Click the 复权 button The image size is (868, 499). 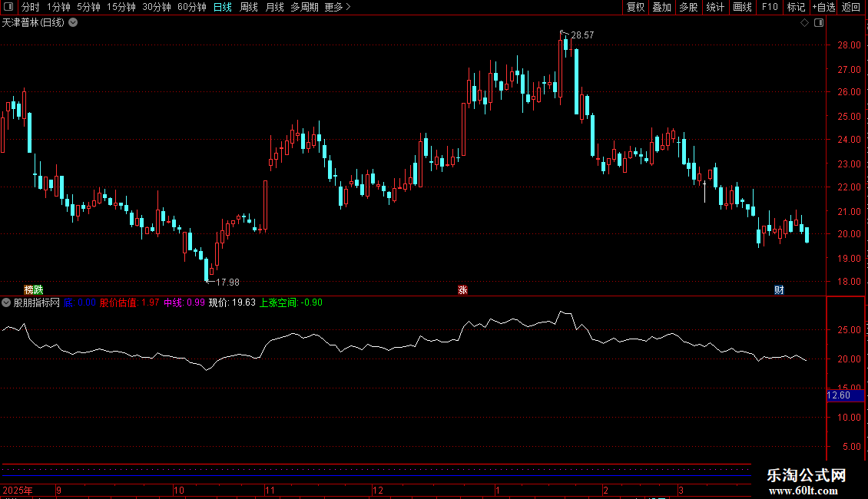[x=635, y=7]
